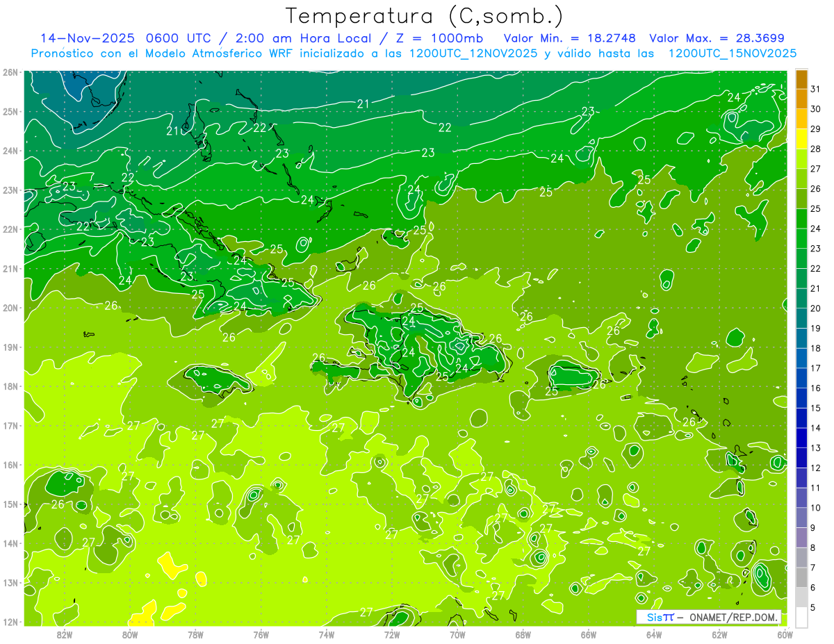Click the title "Temperatura (C,somb.)"
The image size is (834, 644).
(x=425, y=16)
